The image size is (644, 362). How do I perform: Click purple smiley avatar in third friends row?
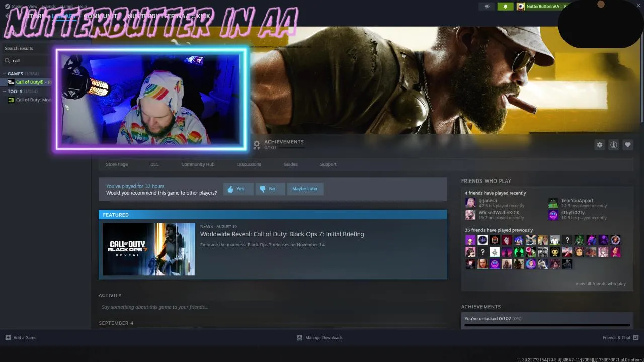pos(495,264)
